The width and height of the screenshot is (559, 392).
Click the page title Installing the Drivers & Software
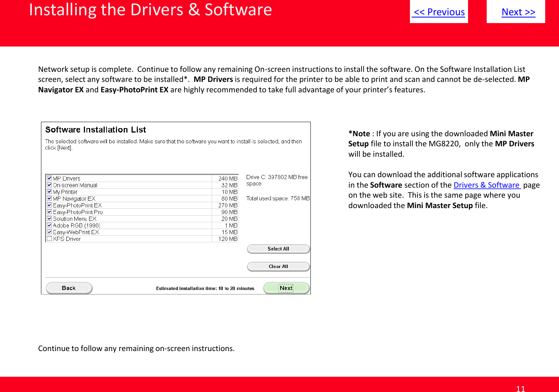coord(150,10)
